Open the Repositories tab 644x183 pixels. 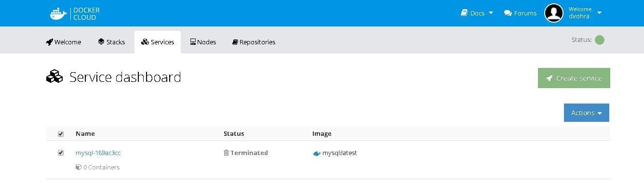point(254,42)
